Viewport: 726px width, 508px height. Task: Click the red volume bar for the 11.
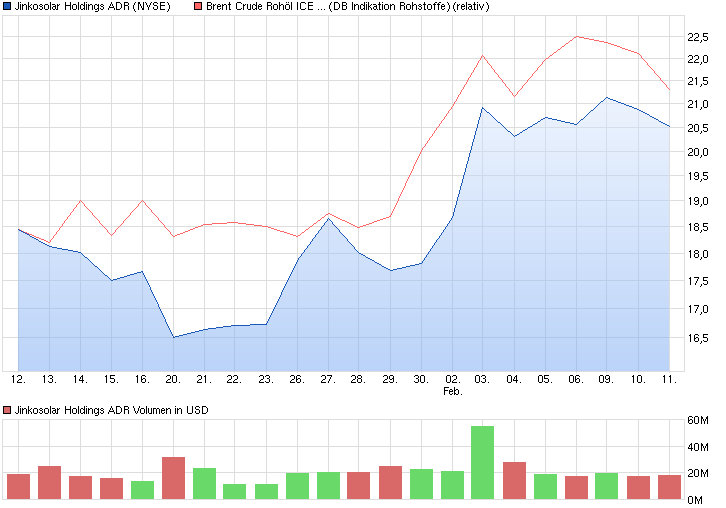tap(670, 487)
